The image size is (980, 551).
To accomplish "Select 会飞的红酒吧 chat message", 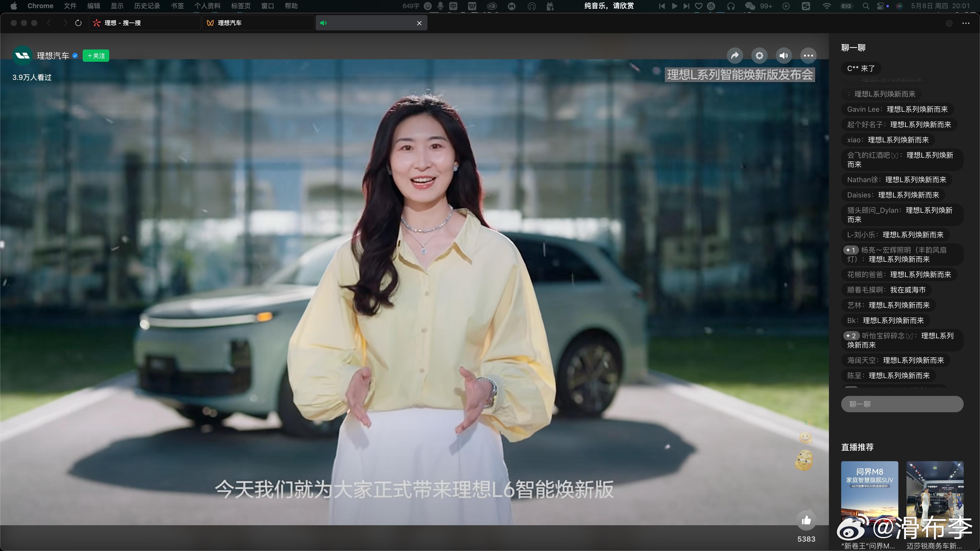I will point(902,160).
